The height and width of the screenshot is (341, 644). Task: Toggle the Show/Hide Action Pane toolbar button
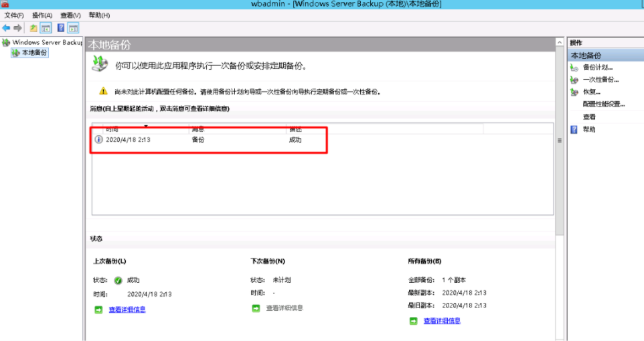click(73, 28)
